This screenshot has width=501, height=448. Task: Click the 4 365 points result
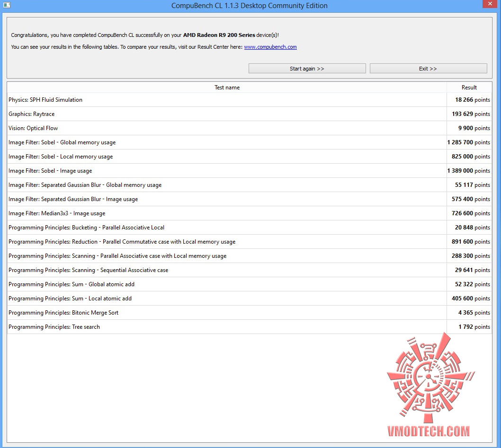point(474,313)
